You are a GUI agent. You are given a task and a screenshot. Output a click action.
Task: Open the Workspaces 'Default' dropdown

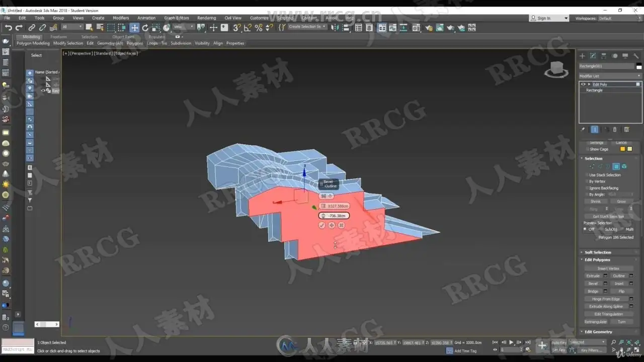tap(619, 19)
